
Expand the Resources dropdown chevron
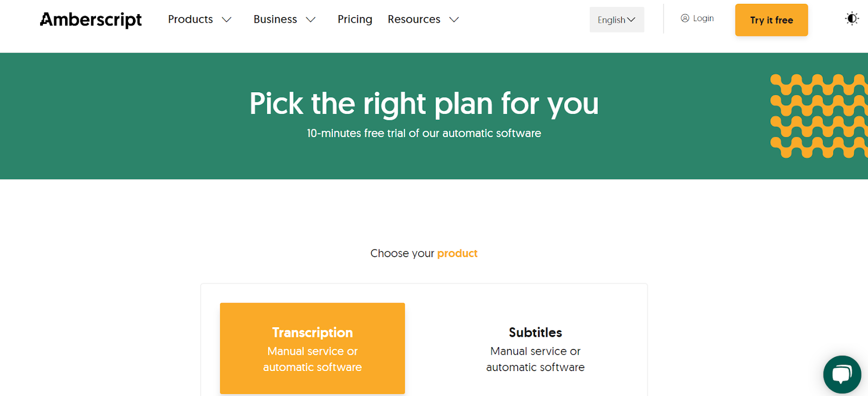click(x=454, y=20)
